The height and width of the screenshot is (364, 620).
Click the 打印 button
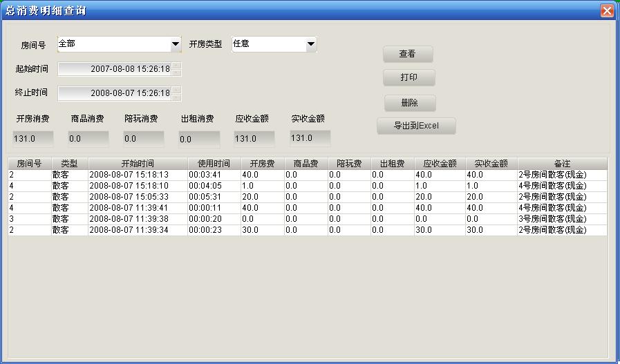(x=409, y=77)
